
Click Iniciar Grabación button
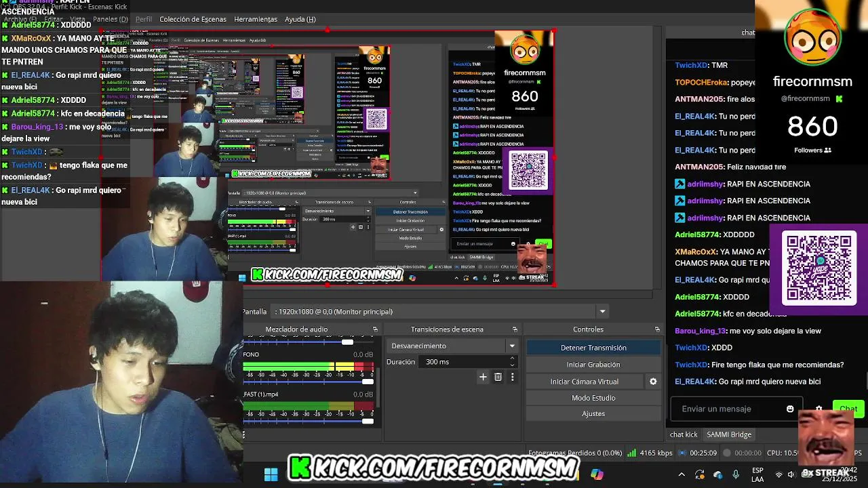pos(593,365)
